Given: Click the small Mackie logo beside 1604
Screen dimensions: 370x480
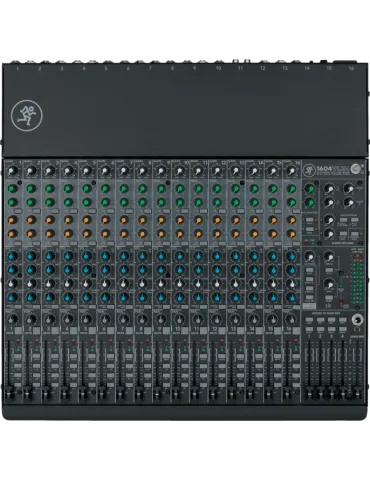Looking at the screenshot, I should point(308,171).
